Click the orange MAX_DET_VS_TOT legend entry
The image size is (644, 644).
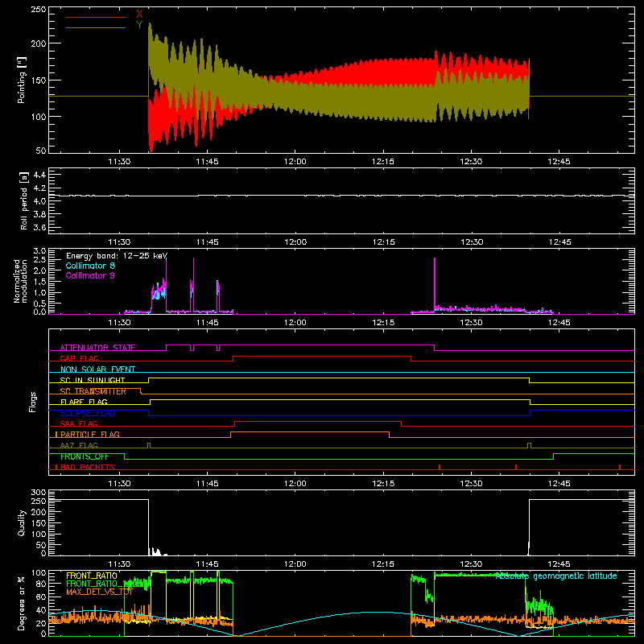(100, 592)
